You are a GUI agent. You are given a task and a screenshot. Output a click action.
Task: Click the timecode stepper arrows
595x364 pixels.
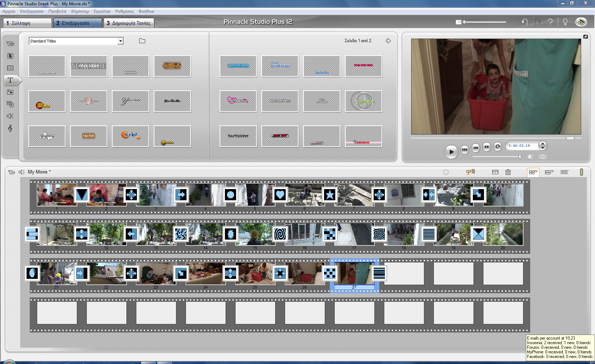[543, 146]
